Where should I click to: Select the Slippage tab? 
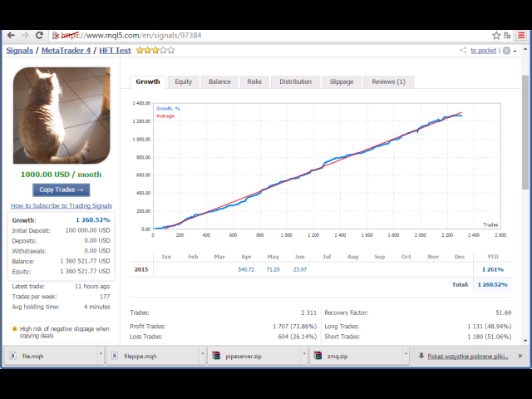[x=341, y=81]
